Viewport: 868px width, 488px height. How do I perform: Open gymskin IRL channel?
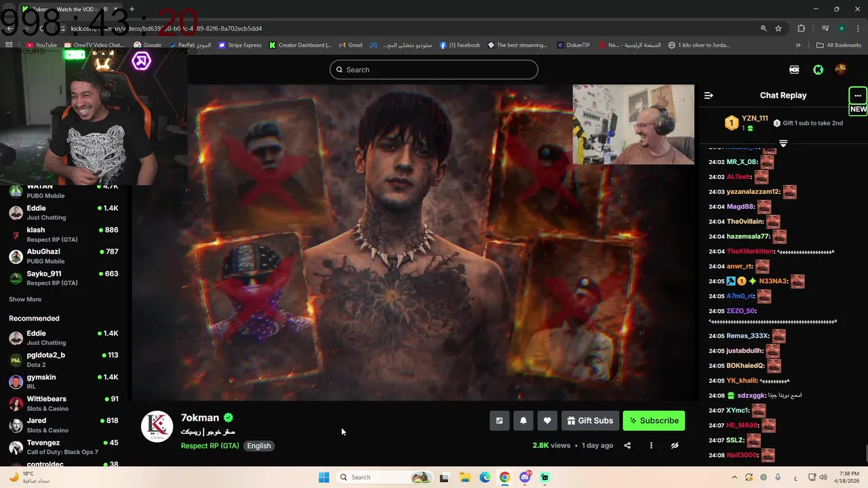pos(63,382)
